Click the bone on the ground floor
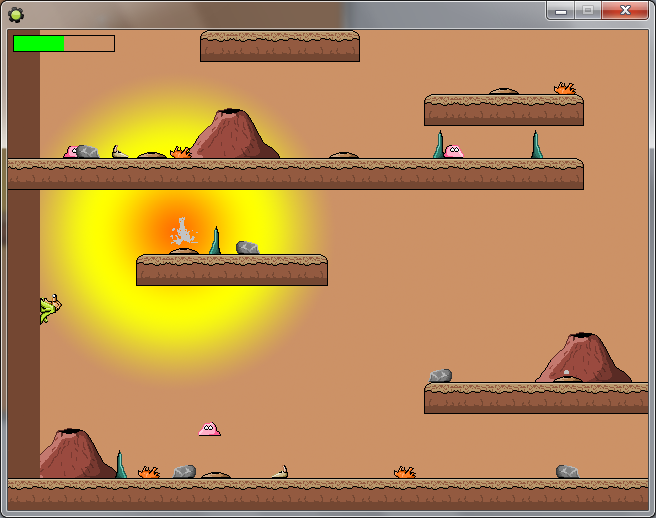 coord(281,471)
